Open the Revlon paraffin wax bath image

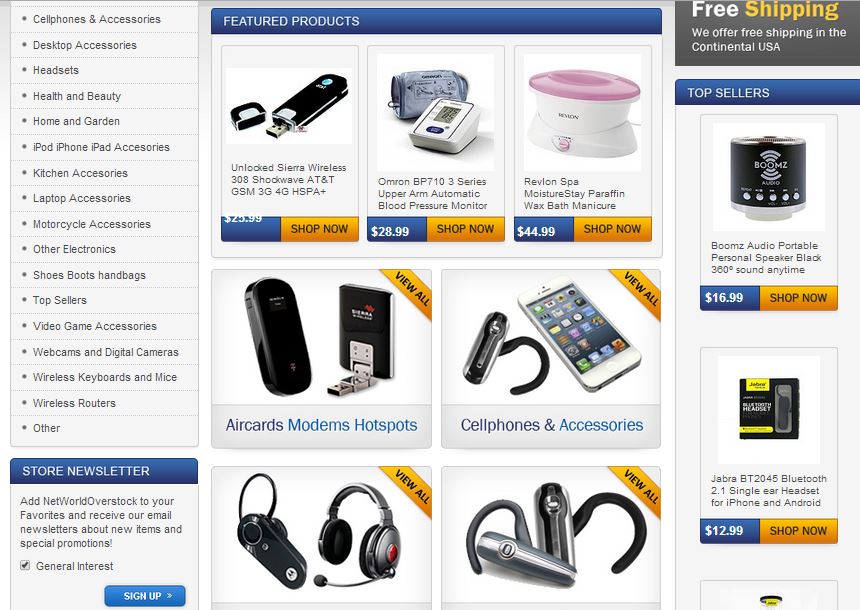(582, 112)
